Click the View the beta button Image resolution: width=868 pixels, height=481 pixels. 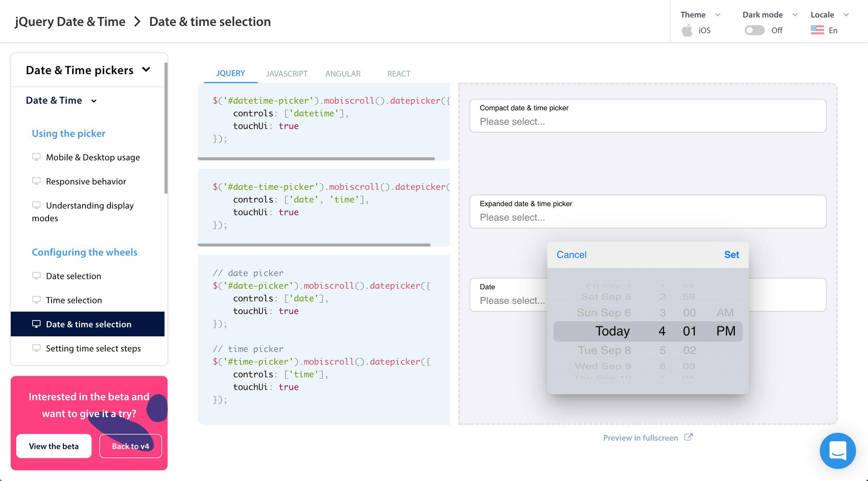54,446
